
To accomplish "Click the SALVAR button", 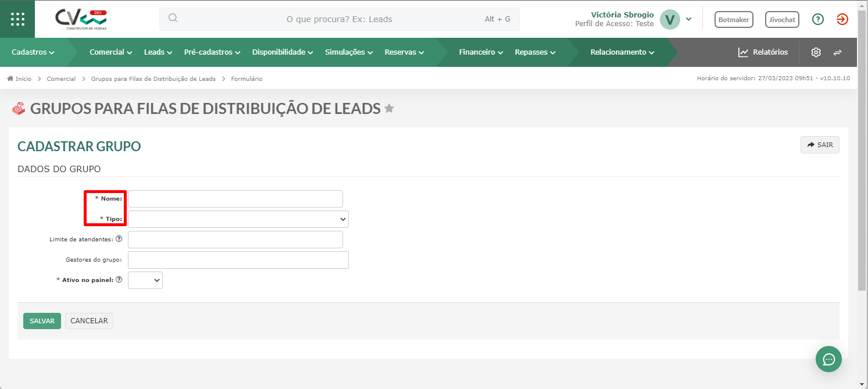I will pyautogui.click(x=42, y=321).
